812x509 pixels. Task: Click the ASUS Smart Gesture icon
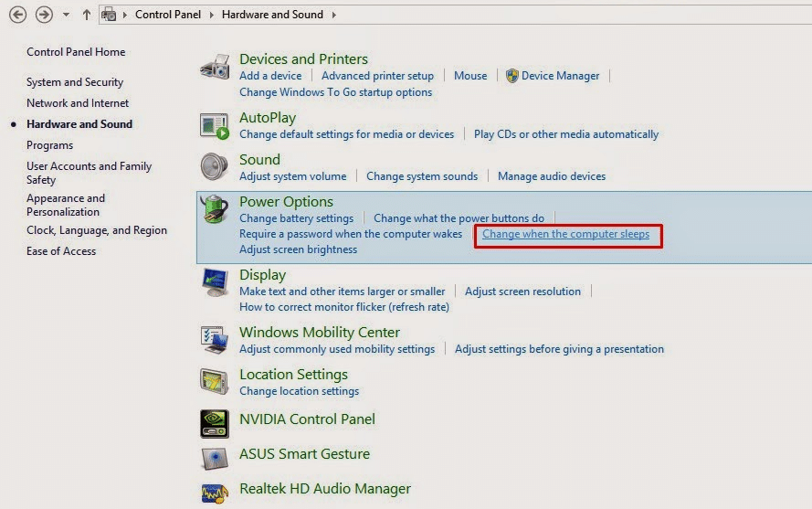click(x=215, y=457)
